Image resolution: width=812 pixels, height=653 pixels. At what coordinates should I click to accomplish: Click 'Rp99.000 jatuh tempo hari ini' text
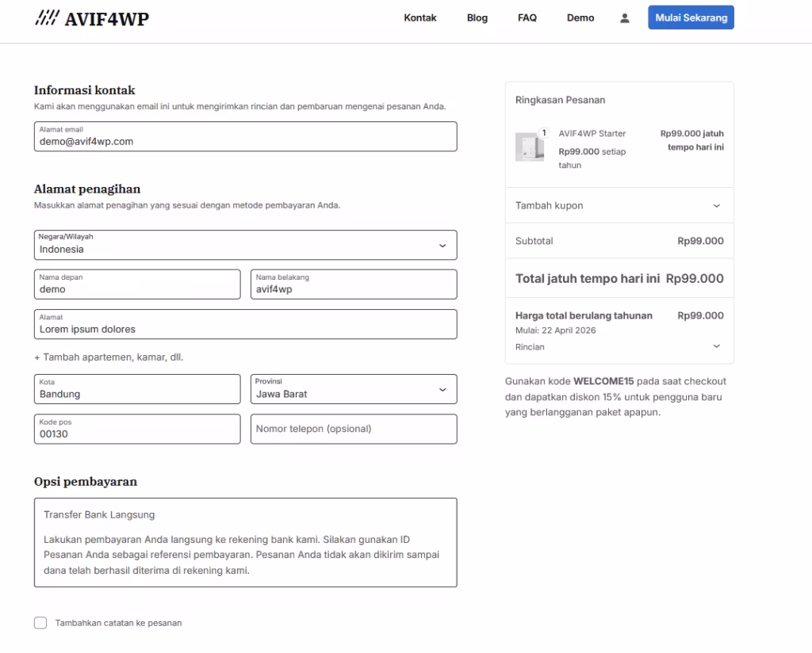point(691,140)
